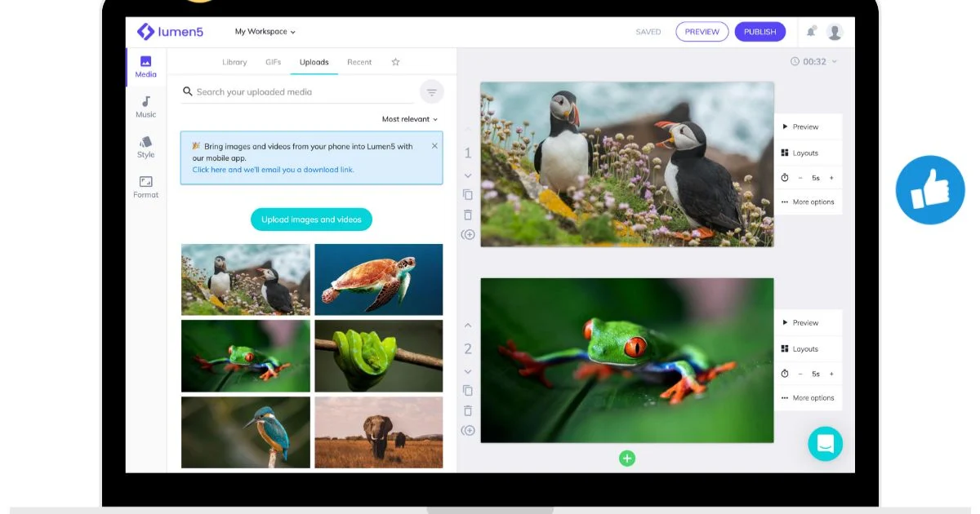Dismiss the mobile app banner

[x=434, y=146]
